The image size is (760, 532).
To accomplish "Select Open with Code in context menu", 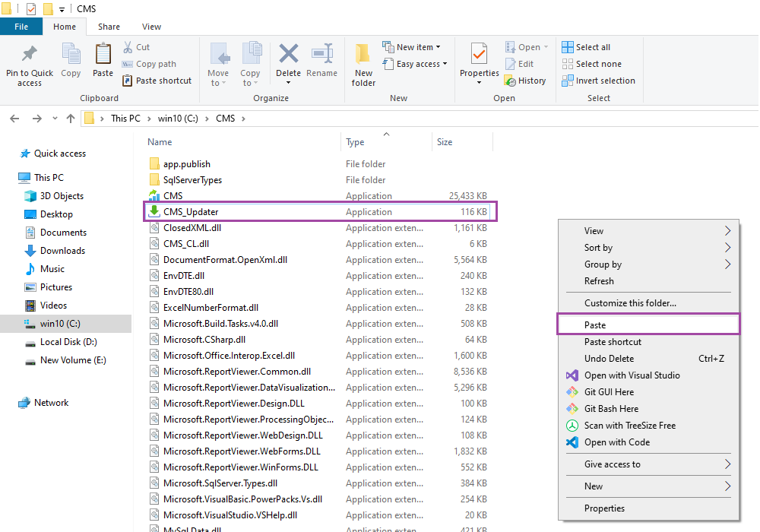I will pyautogui.click(x=616, y=442).
